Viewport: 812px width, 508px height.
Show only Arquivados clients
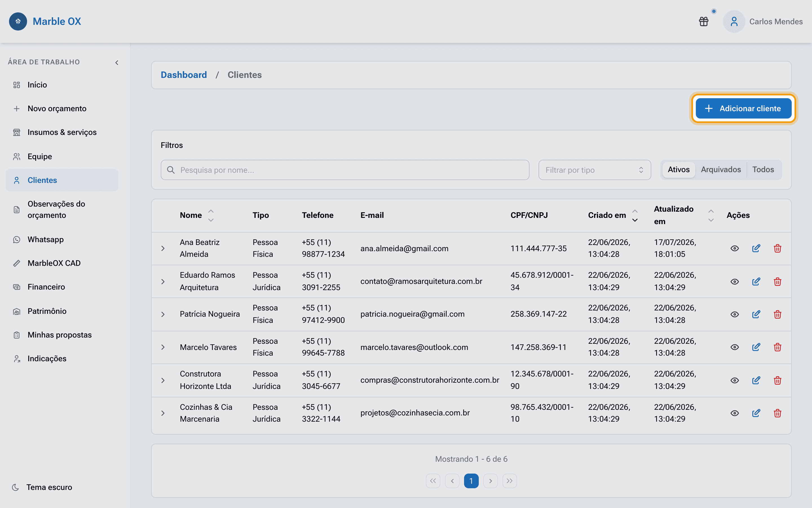[721, 170]
